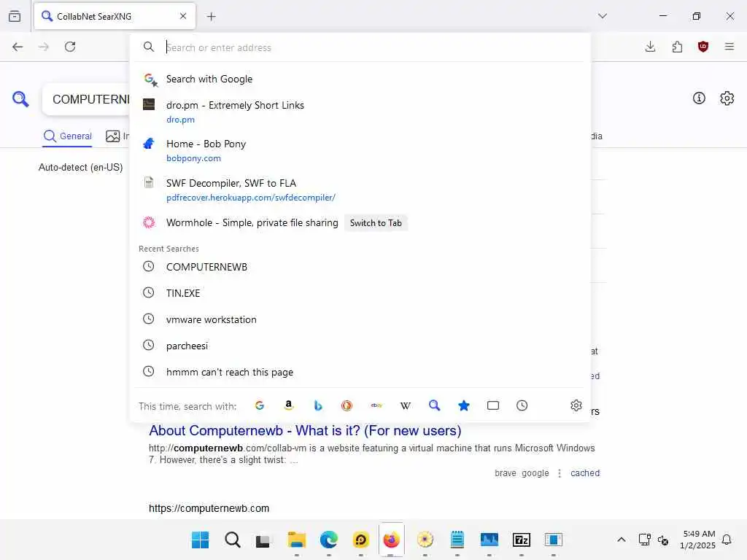Search this time with Amazon icon

[x=288, y=405]
